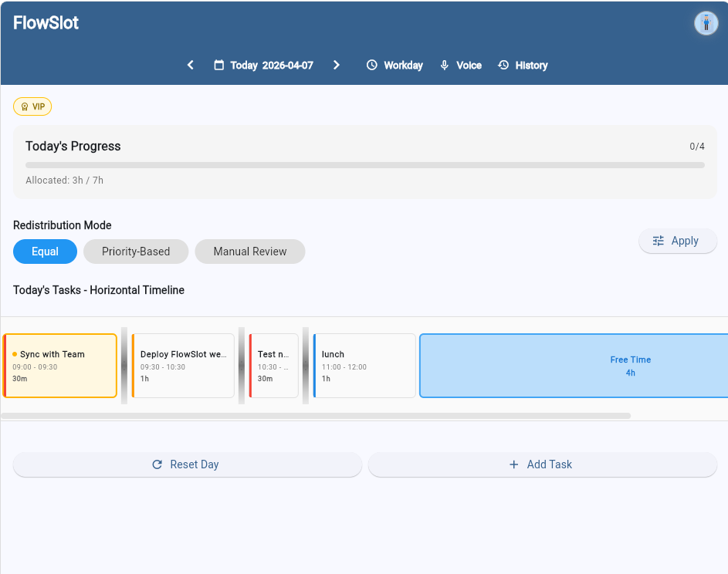Go to previous day using left chevron
The width and height of the screenshot is (728, 574).
click(191, 66)
